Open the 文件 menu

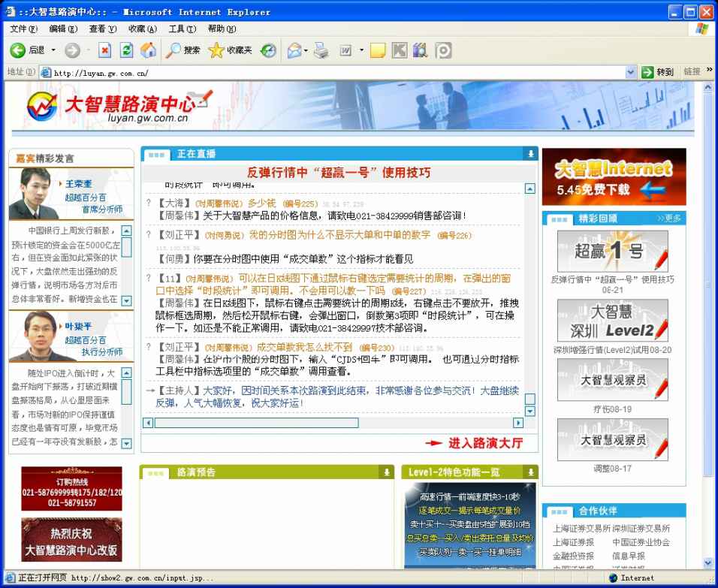point(24,29)
